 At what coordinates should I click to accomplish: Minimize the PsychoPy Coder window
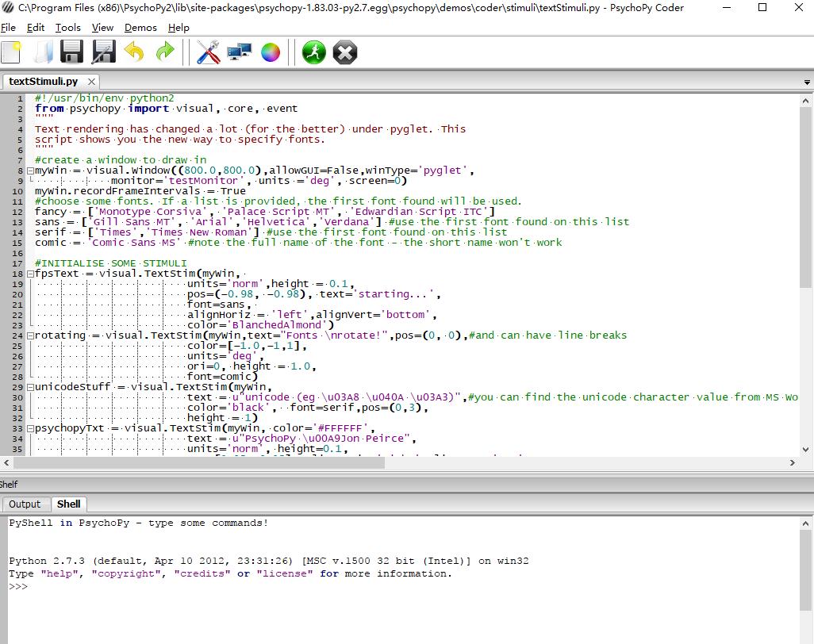click(727, 8)
